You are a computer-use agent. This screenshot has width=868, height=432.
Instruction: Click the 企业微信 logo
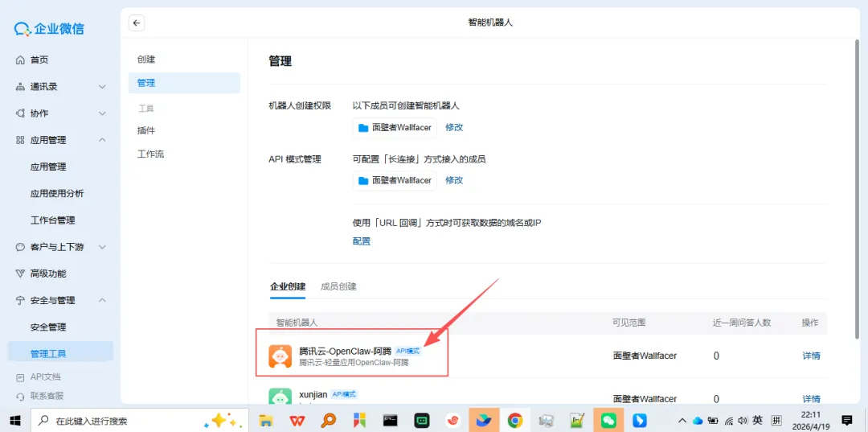[x=49, y=29]
